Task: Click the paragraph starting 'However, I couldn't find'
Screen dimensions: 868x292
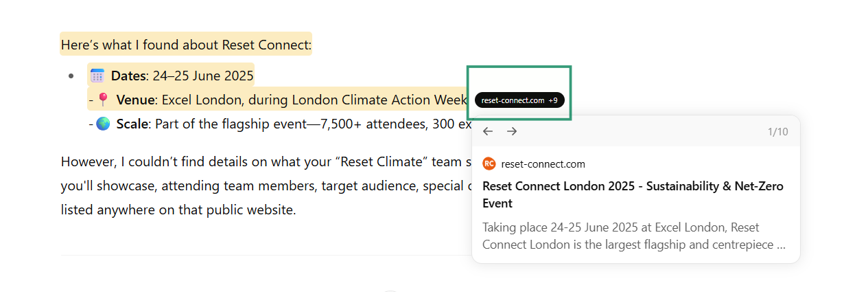Action: click(266, 186)
